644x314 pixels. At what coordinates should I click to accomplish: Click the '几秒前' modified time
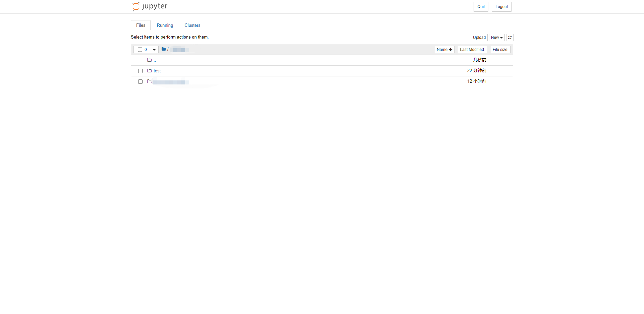(480, 60)
